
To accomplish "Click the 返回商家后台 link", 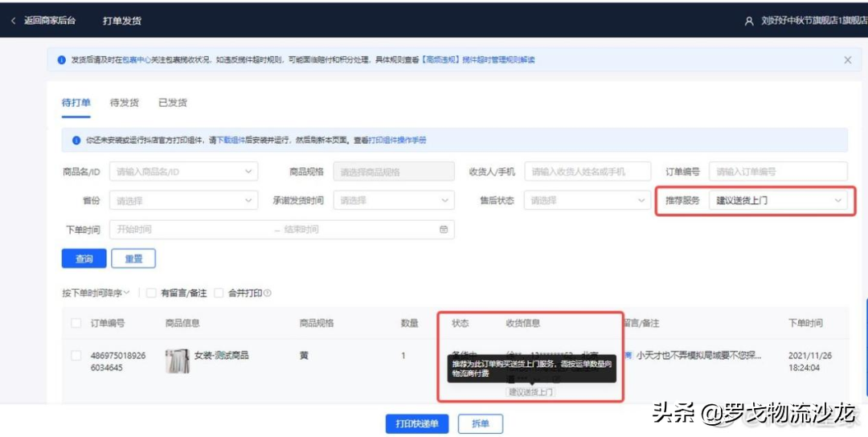I will click(50, 20).
